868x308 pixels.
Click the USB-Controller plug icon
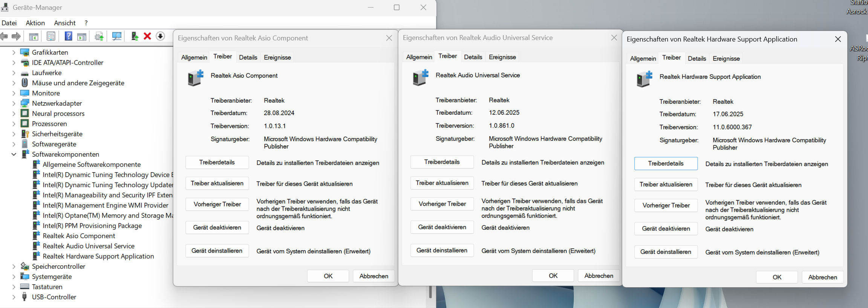24,297
